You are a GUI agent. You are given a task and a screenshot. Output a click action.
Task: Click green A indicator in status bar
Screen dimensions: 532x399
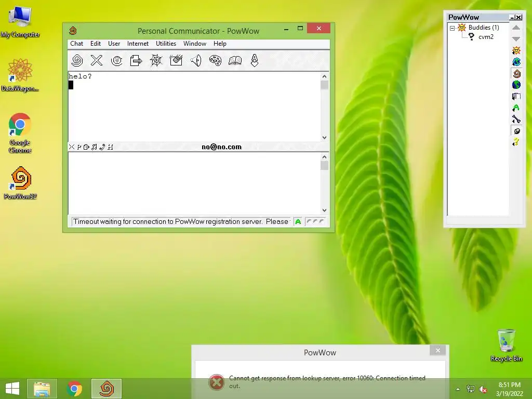pyautogui.click(x=298, y=221)
